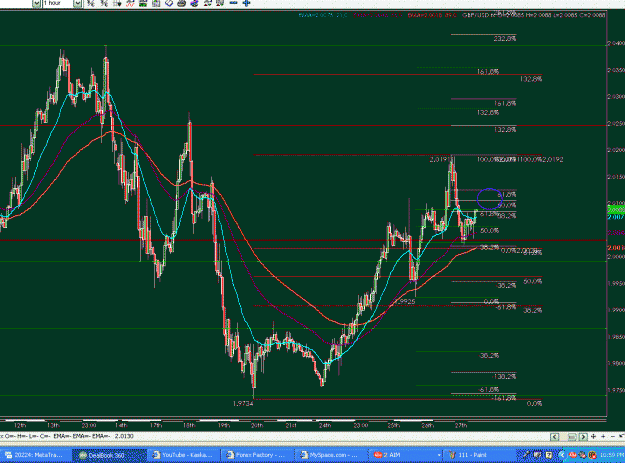The height and width of the screenshot is (463, 625).
Task: Click the '2.0192' Fibonacci price label
Action: click(552, 159)
